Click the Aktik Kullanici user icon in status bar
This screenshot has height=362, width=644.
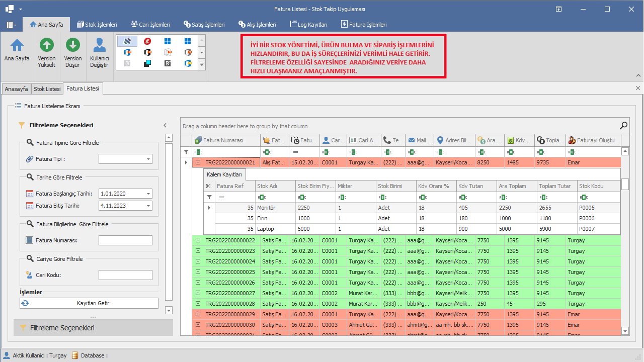pyautogui.click(x=7, y=355)
